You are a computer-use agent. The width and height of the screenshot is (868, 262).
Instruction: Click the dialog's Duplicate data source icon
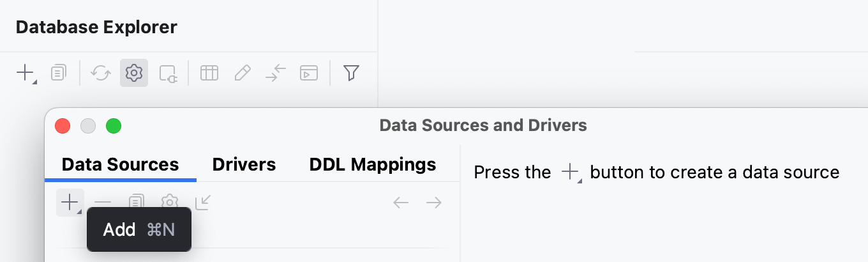(x=136, y=202)
